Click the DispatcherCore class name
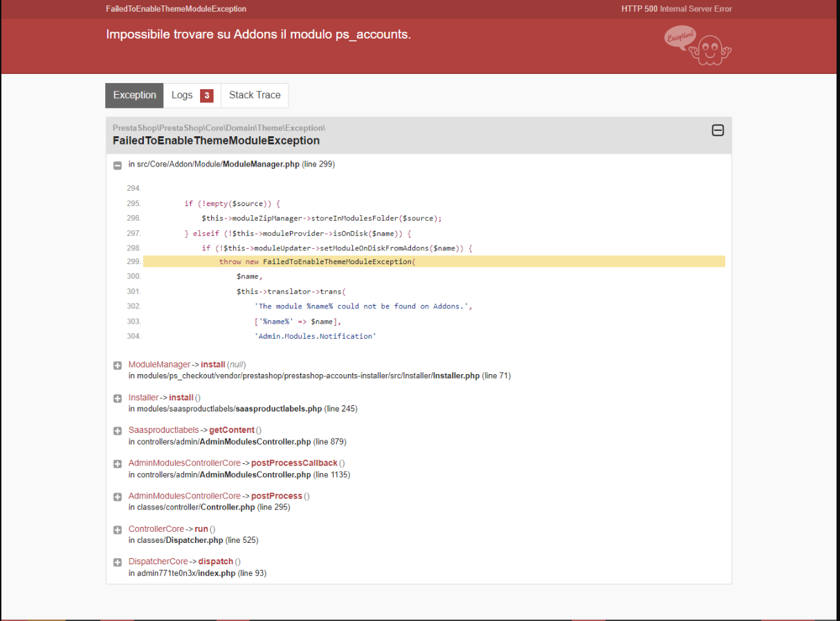The image size is (840, 621). click(158, 562)
